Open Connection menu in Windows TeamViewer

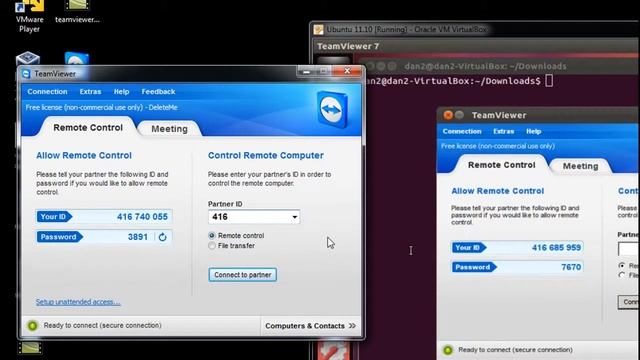coord(47,92)
